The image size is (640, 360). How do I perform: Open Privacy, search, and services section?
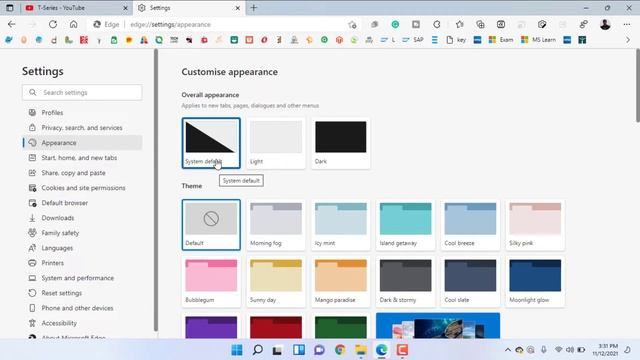coord(82,128)
